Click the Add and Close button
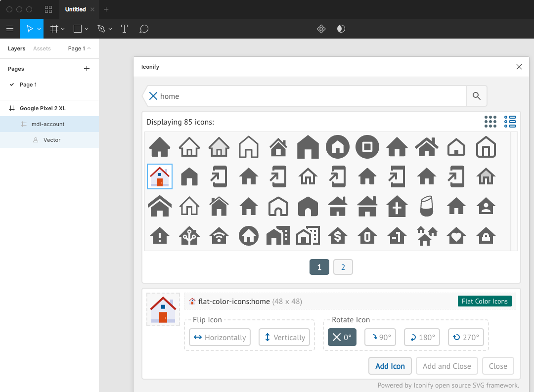 [447, 366]
